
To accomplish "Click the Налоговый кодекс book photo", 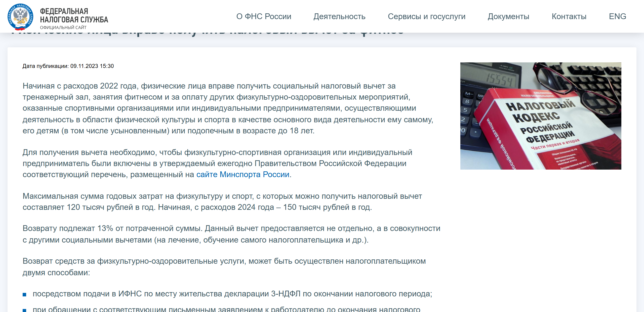I will pos(541,116).
